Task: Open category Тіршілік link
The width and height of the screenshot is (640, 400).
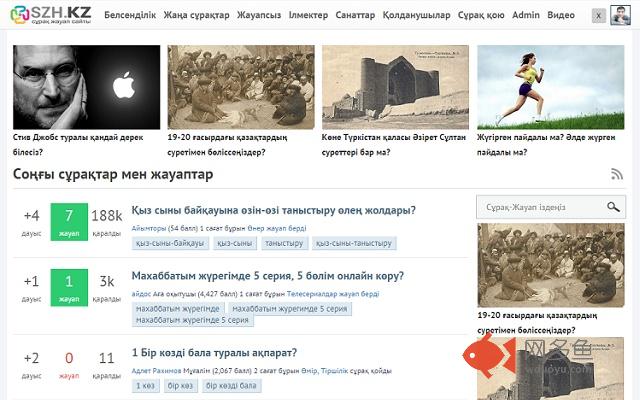Action: [335, 371]
